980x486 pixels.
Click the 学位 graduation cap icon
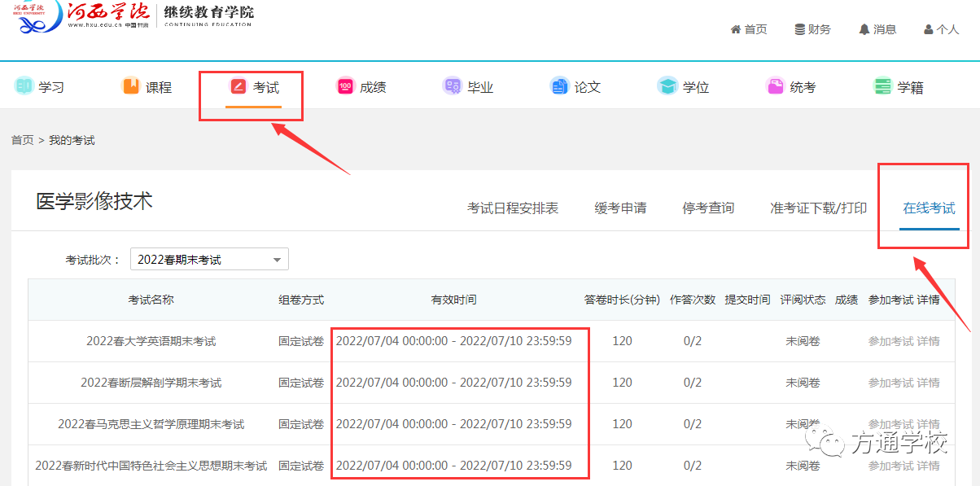667,85
